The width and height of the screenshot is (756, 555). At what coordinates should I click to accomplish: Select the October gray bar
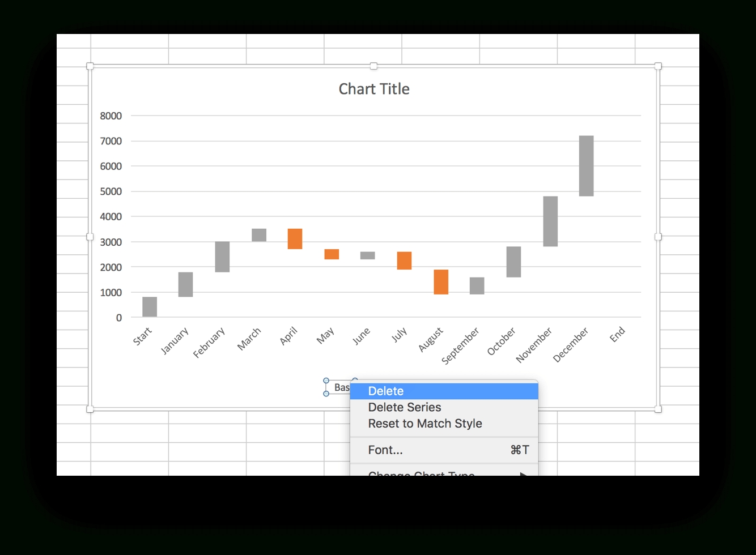point(513,262)
